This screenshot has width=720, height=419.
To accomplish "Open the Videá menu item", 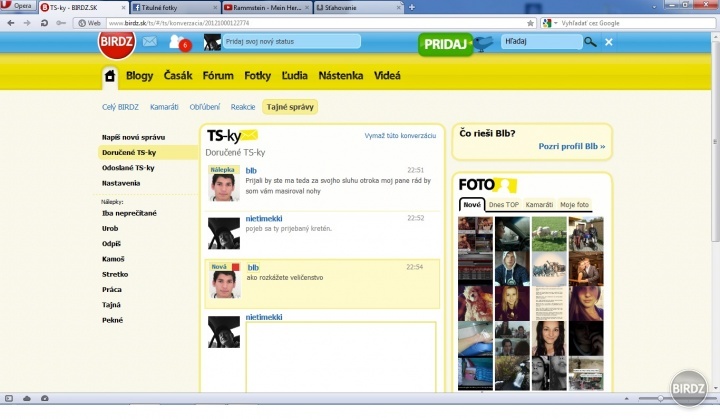I will [387, 75].
